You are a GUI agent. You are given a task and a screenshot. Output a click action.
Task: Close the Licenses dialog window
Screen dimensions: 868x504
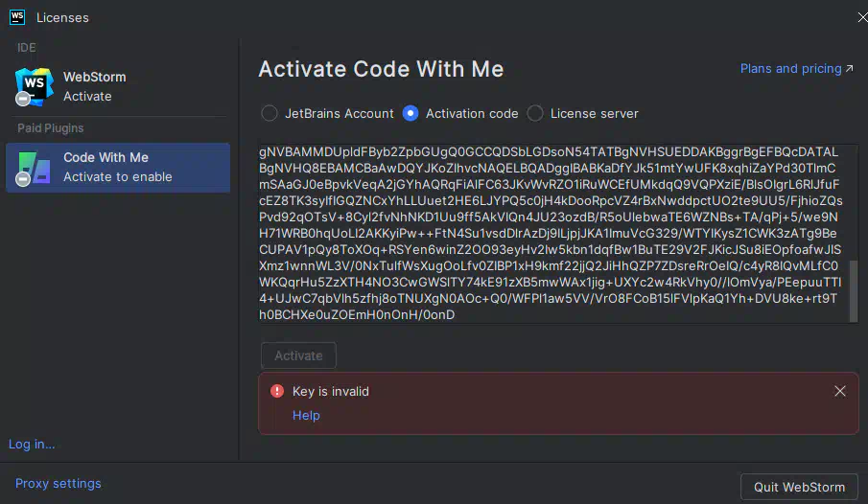pos(862,17)
